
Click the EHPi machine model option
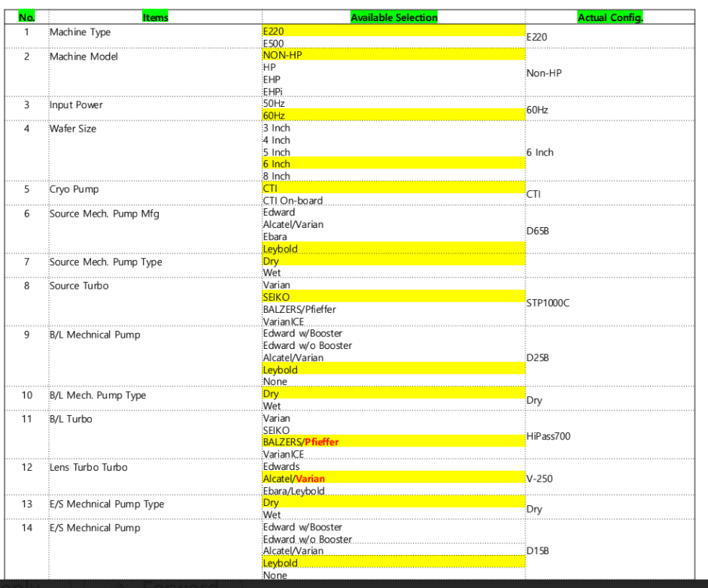271,89
